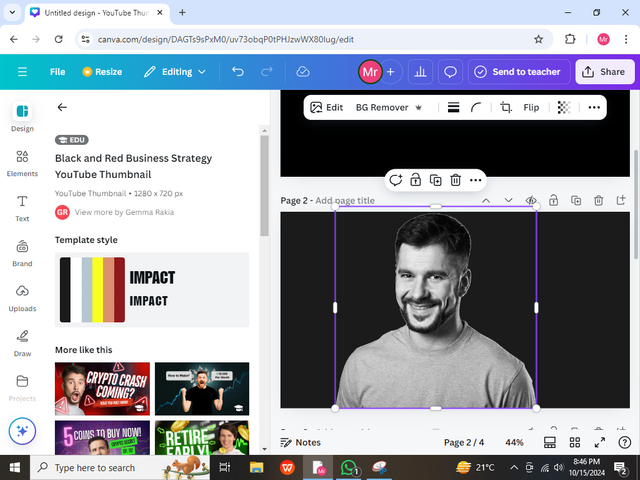Open the help question mark
The image size is (640, 480).
click(x=624, y=442)
